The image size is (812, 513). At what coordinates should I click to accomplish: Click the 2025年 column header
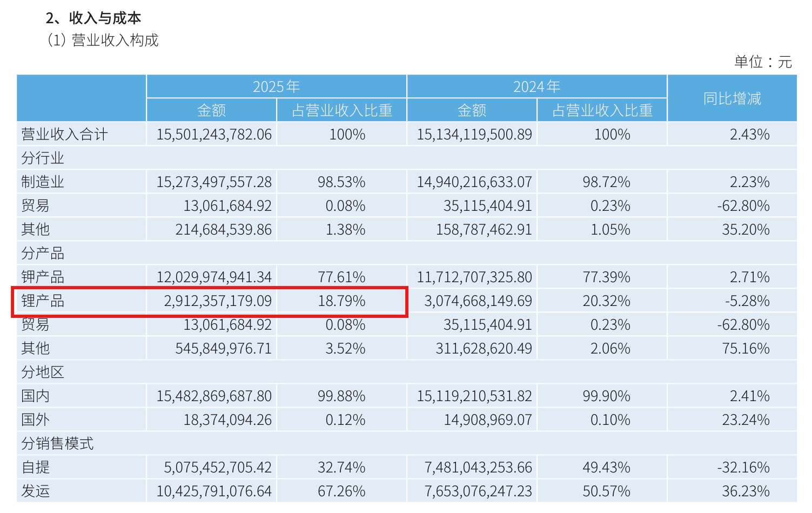coord(276,86)
